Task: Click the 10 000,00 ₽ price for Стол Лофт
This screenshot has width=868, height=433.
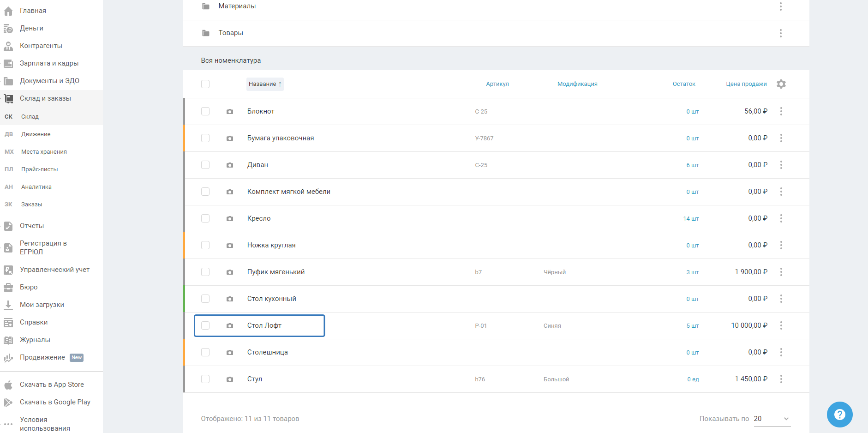Action: 749,325
